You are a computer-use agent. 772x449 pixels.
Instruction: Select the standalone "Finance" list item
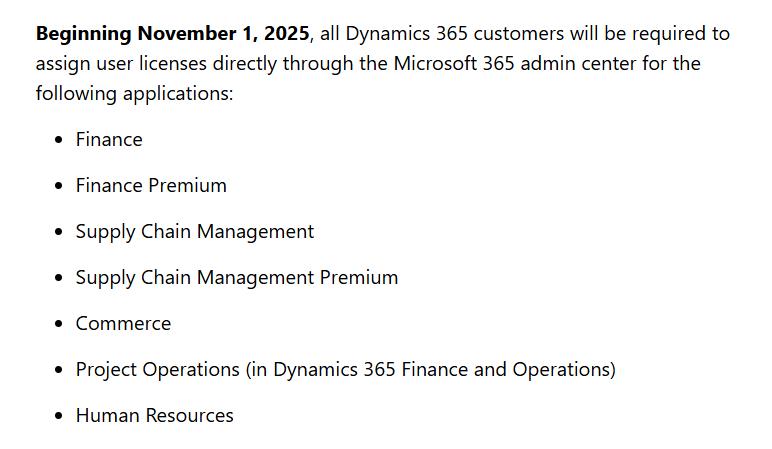(109, 140)
